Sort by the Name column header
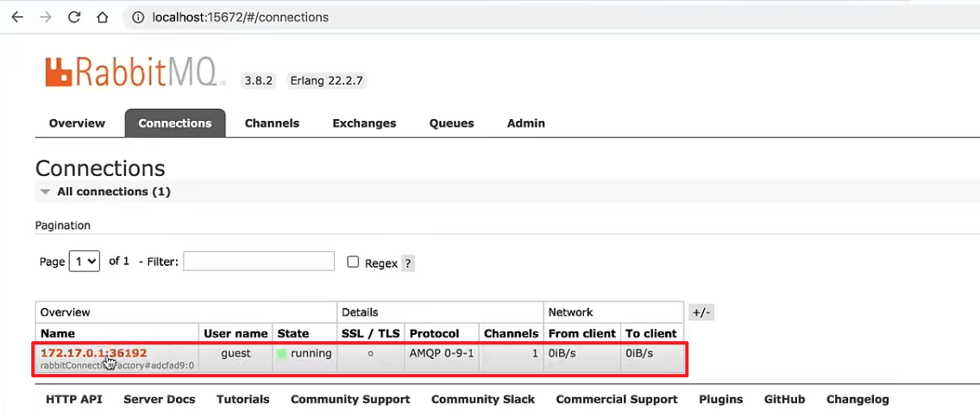This screenshot has height=416, width=980. (58, 333)
